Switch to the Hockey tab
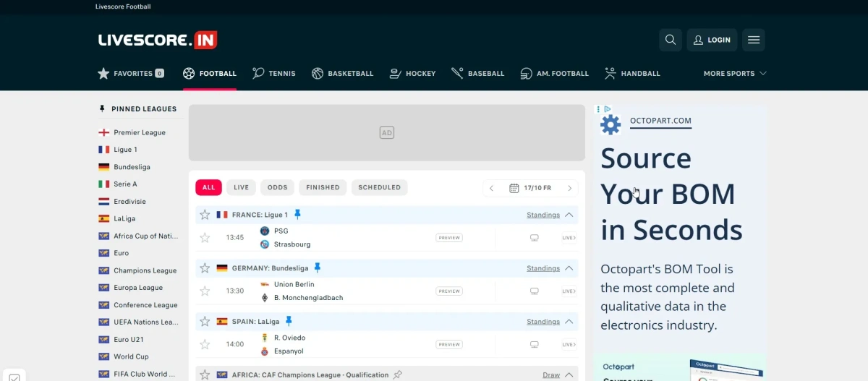This screenshot has width=868, height=381. click(412, 73)
